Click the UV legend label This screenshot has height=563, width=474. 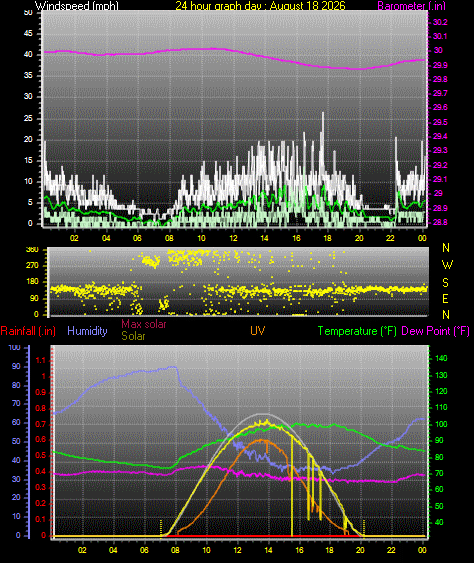pyautogui.click(x=257, y=331)
